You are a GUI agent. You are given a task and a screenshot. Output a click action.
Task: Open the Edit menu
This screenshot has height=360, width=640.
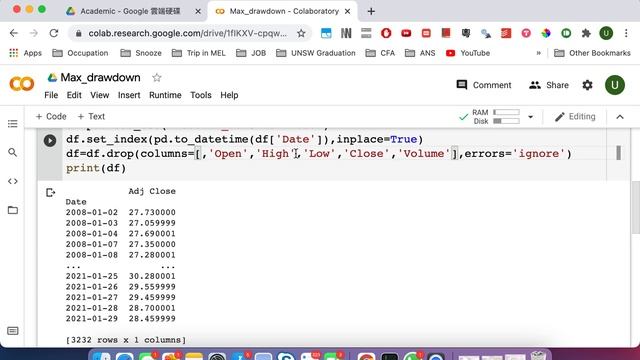coord(74,95)
